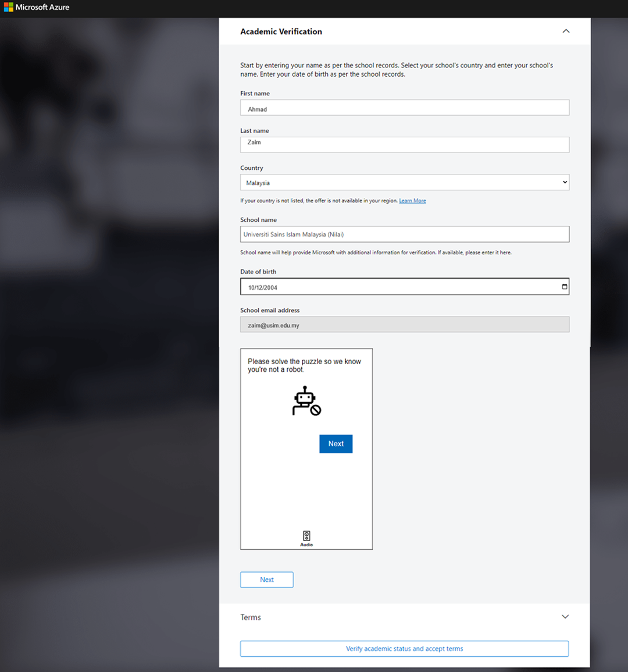Click the intro instructions paragraph
The width and height of the screenshot is (628, 672).
(x=397, y=70)
